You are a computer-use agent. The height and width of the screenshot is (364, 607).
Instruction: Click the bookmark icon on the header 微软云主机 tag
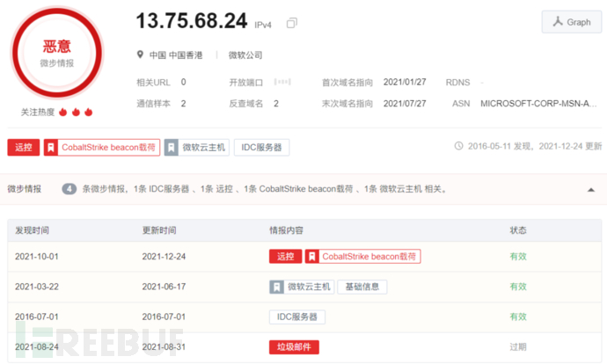[172, 148]
